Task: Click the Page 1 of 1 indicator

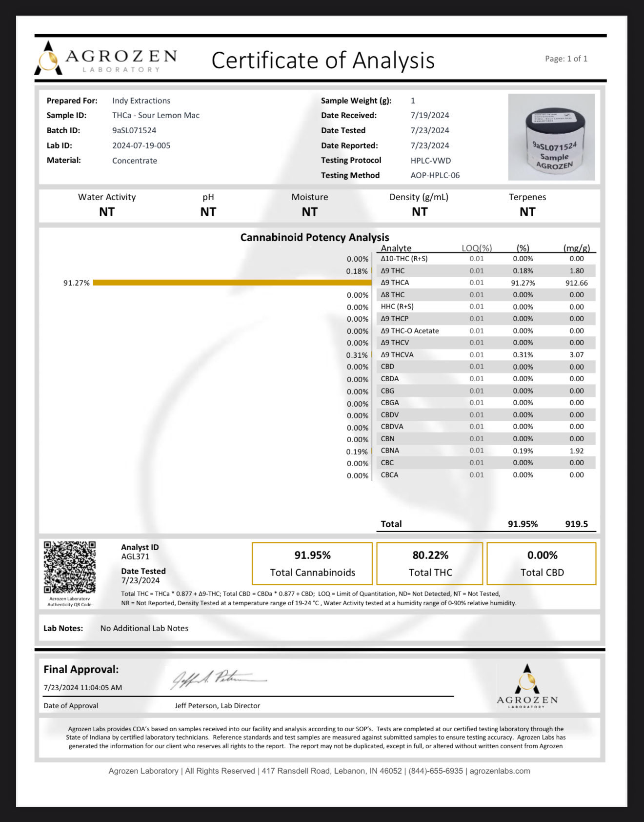Action: [x=566, y=59]
